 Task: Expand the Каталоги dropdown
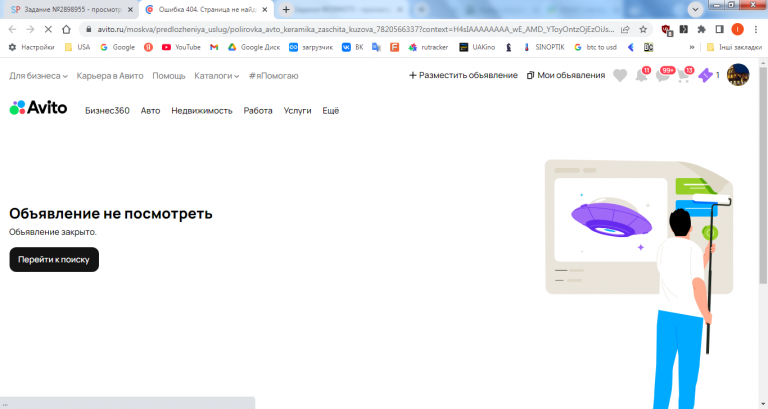pyautogui.click(x=216, y=76)
